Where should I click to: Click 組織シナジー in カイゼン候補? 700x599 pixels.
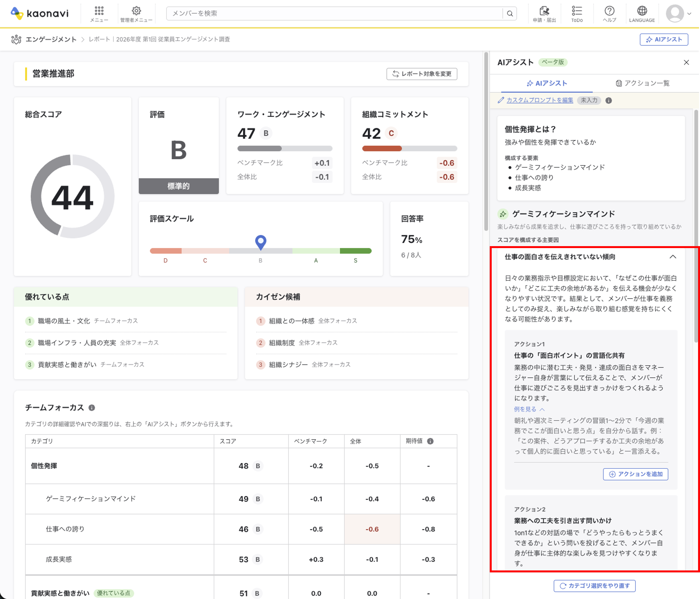pos(288,365)
